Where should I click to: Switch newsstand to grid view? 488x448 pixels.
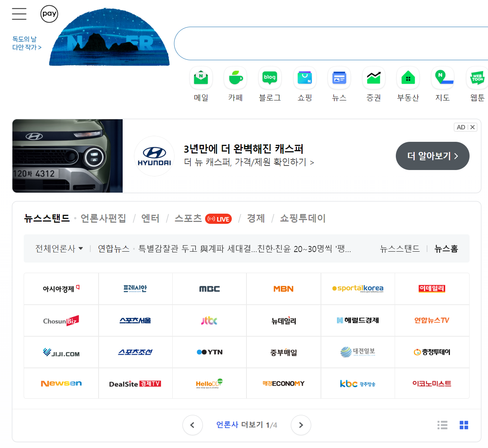(464, 425)
